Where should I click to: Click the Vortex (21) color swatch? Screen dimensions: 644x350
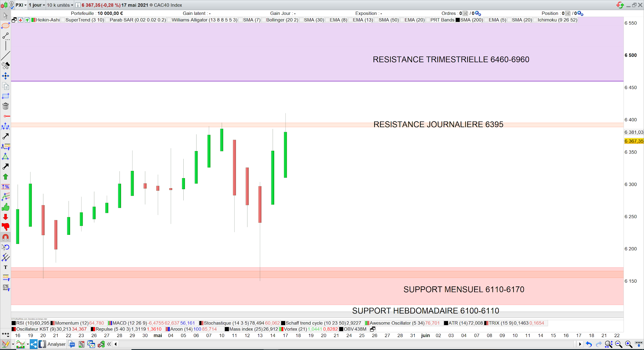[281, 329]
